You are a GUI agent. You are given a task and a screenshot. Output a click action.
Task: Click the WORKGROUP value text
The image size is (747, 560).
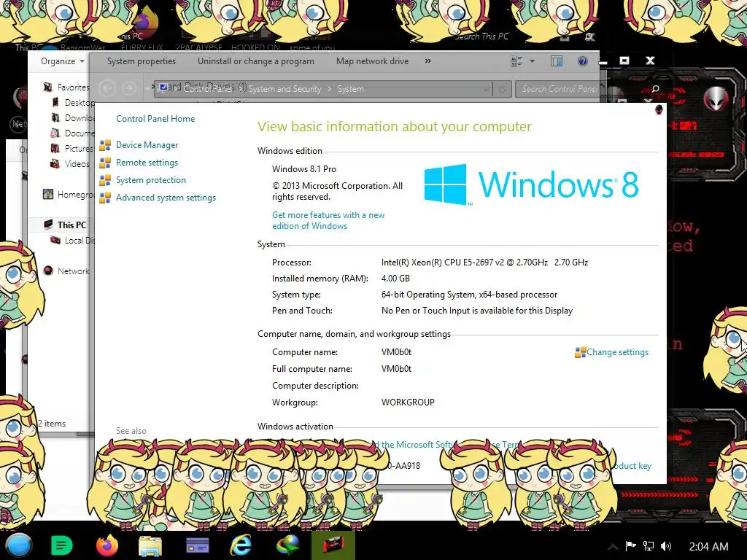pos(408,402)
